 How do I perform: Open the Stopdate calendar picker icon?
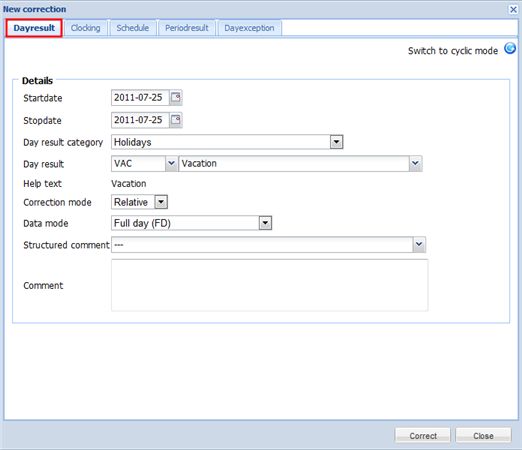[176, 120]
